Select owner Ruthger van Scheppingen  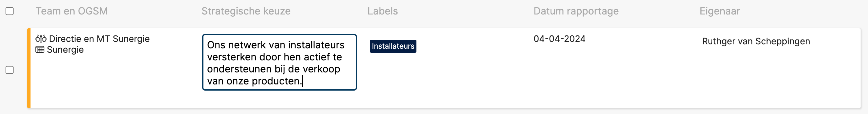(756, 41)
